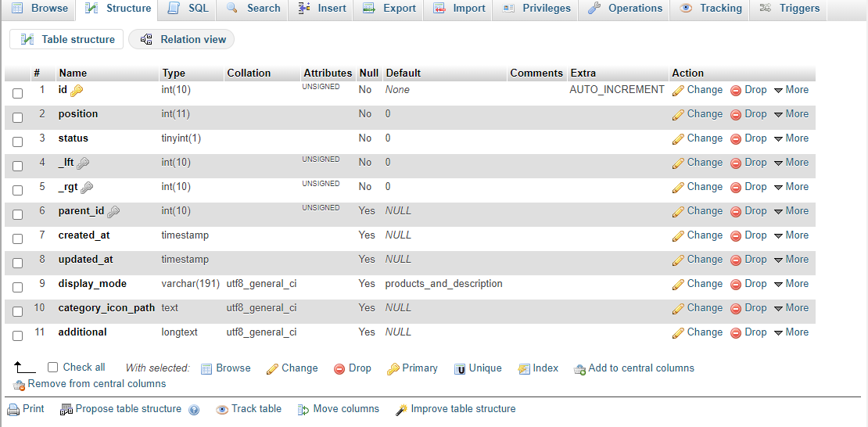This screenshot has width=868, height=427.
Task: Click the Propose table structure link
Action: click(x=128, y=409)
